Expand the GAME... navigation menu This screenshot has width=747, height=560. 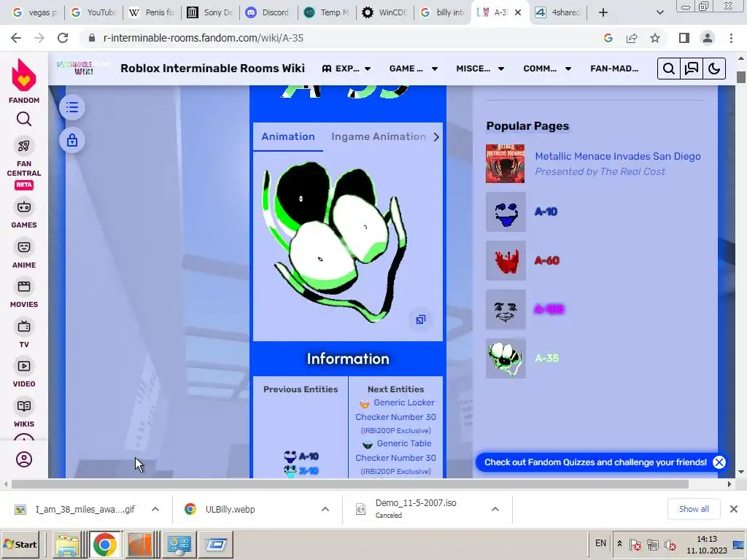click(x=413, y=69)
